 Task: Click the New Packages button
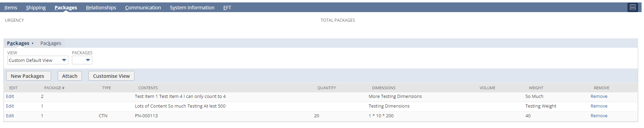coord(29,76)
